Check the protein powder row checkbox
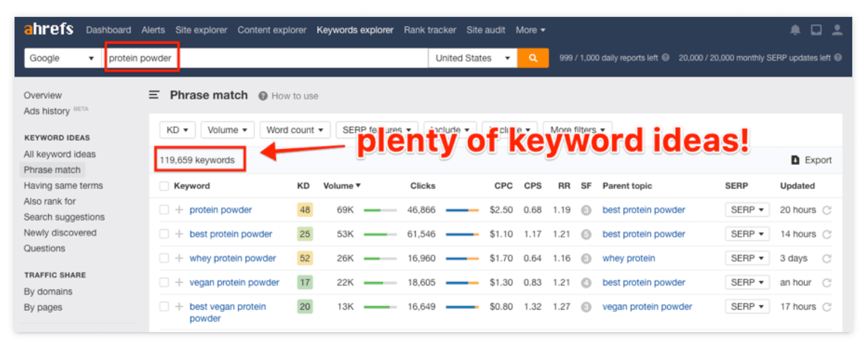Image resolution: width=868 pixels, height=350 pixels. [164, 210]
